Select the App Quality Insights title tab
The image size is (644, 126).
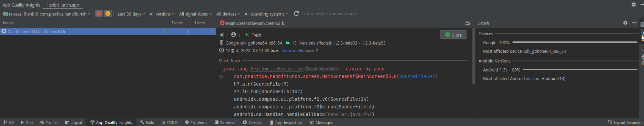[21, 5]
